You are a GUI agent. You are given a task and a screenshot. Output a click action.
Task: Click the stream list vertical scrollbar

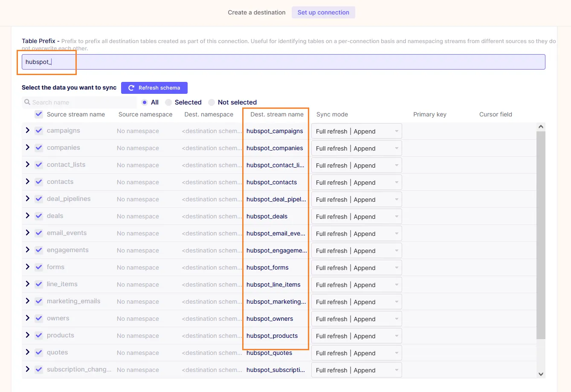[541, 235]
